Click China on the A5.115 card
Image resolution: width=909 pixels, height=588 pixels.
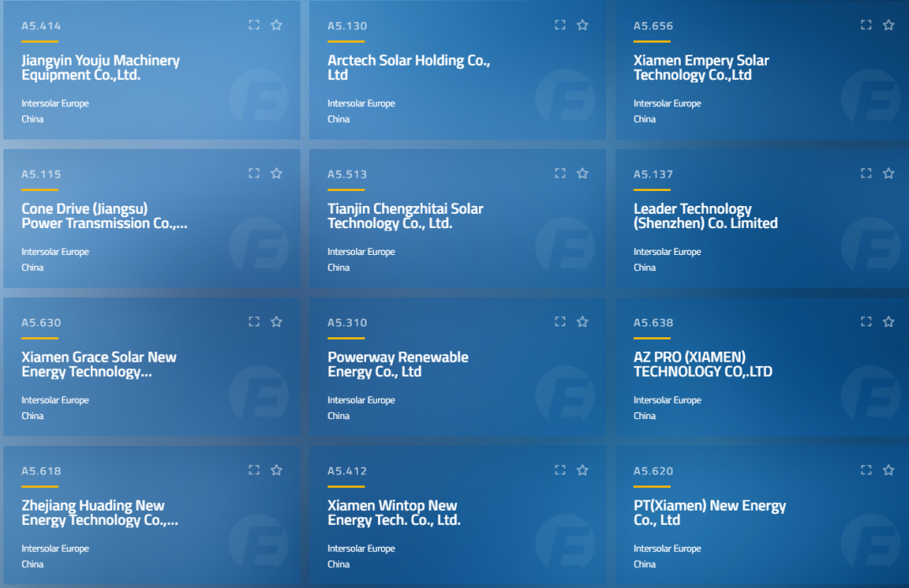[33, 267]
